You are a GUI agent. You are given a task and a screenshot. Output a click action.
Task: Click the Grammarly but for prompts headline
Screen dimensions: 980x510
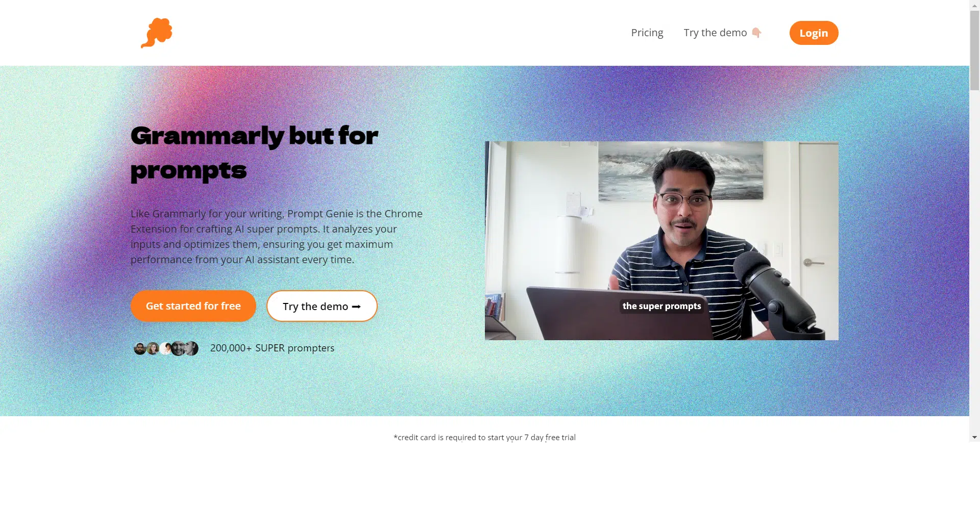point(254,153)
